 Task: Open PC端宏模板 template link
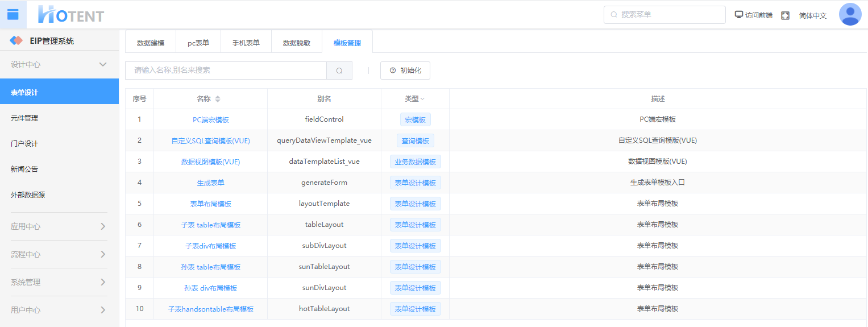point(211,120)
